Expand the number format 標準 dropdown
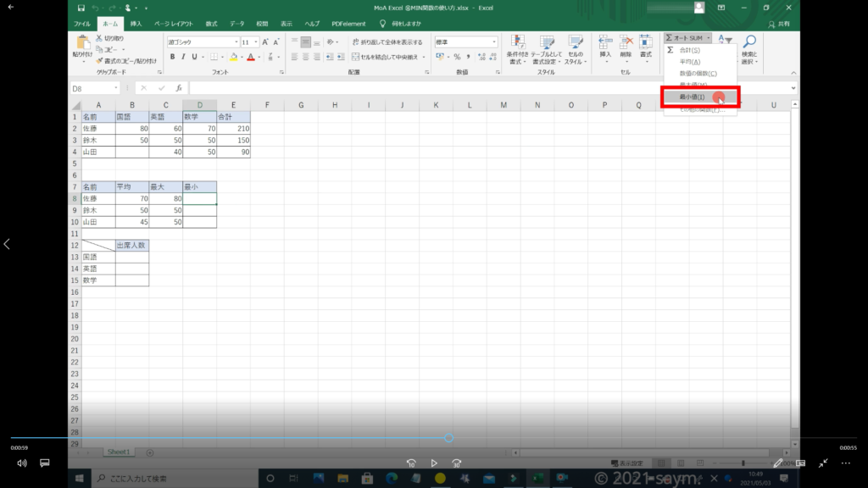Screen dimensions: 868x488 coord(494,42)
